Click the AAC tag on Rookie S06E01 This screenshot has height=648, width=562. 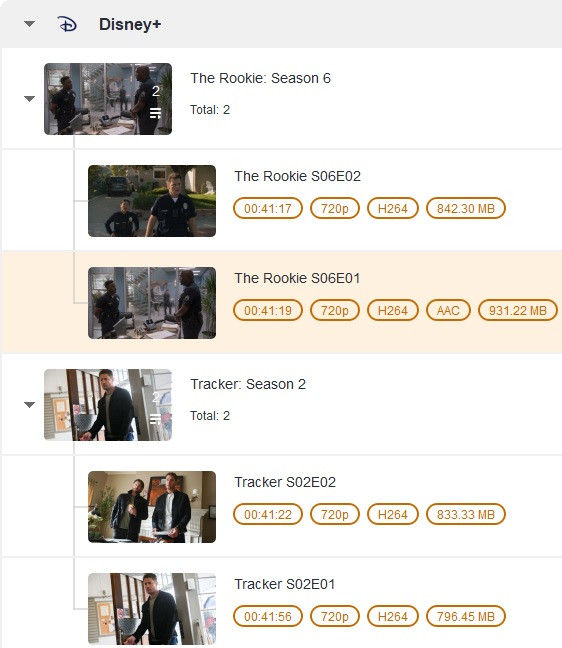pyautogui.click(x=448, y=310)
